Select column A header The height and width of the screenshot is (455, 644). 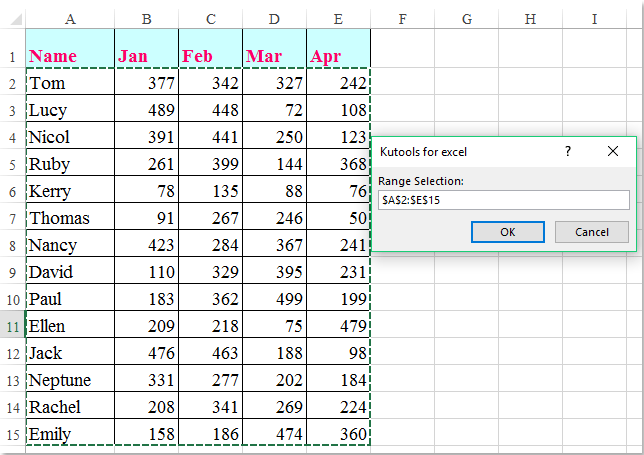coord(70,18)
